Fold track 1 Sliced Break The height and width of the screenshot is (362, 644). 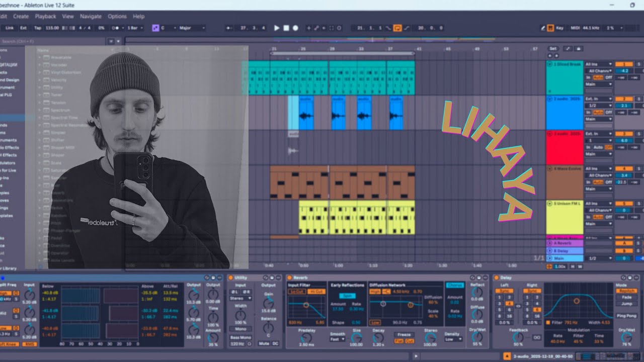pos(550,64)
